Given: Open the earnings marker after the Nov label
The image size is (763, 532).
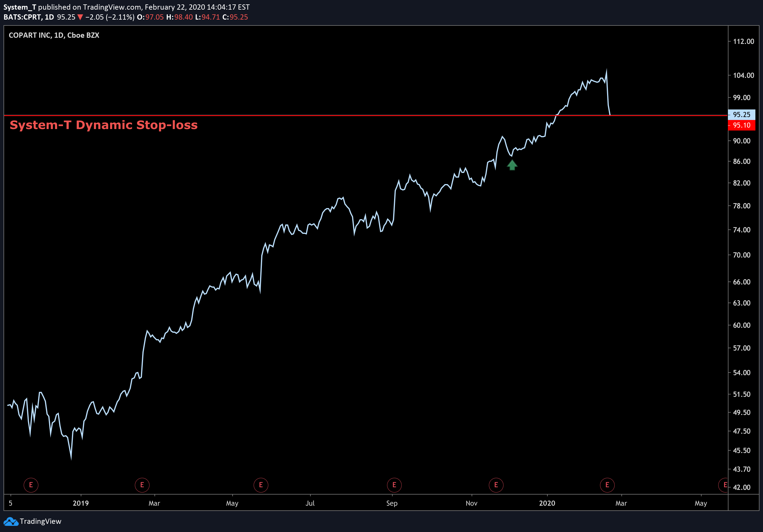Looking at the screenshot, I should tap(496, 485).
